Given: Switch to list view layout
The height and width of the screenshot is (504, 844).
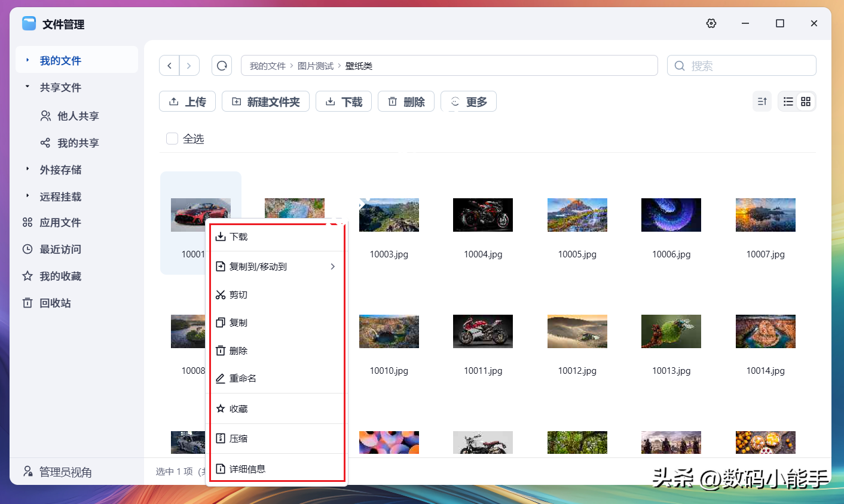Looking at the screenshot, I should coord(788,102).
